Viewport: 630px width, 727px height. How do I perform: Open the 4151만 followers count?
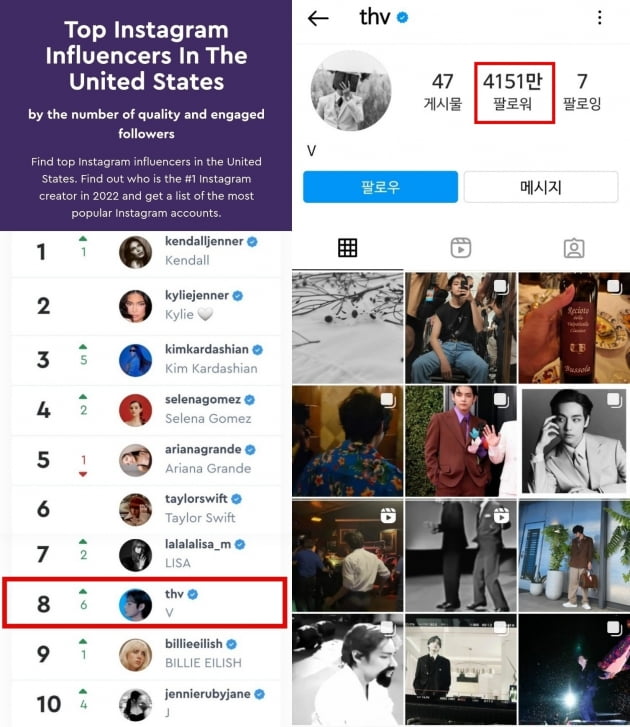coord(513,92)
